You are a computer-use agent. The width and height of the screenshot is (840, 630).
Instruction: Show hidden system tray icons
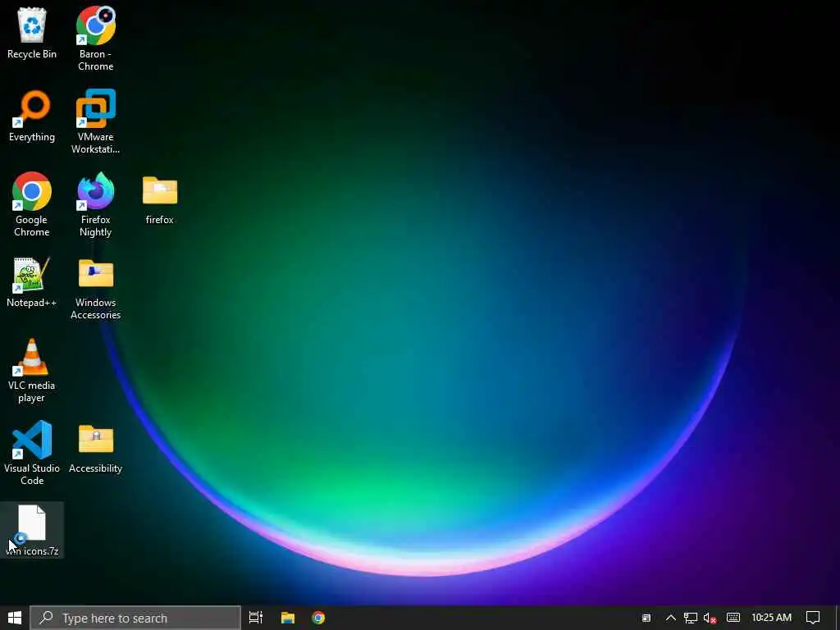670,618
